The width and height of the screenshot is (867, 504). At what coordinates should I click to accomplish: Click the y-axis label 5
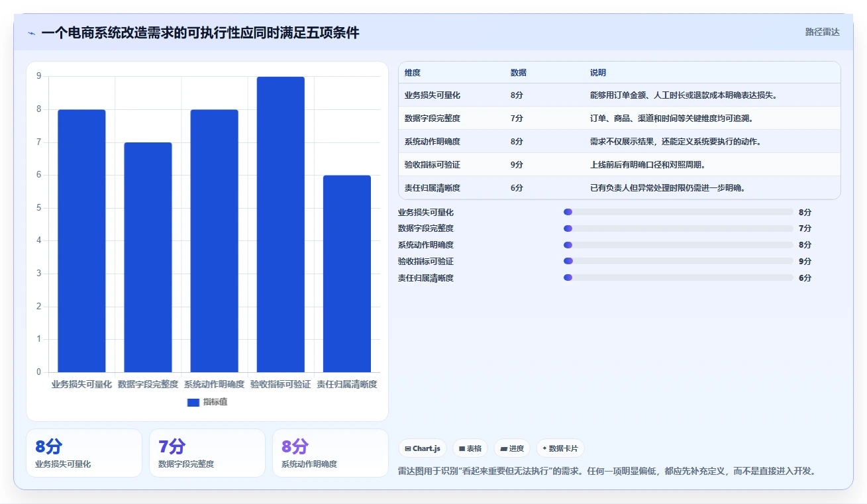click(38, 208)
